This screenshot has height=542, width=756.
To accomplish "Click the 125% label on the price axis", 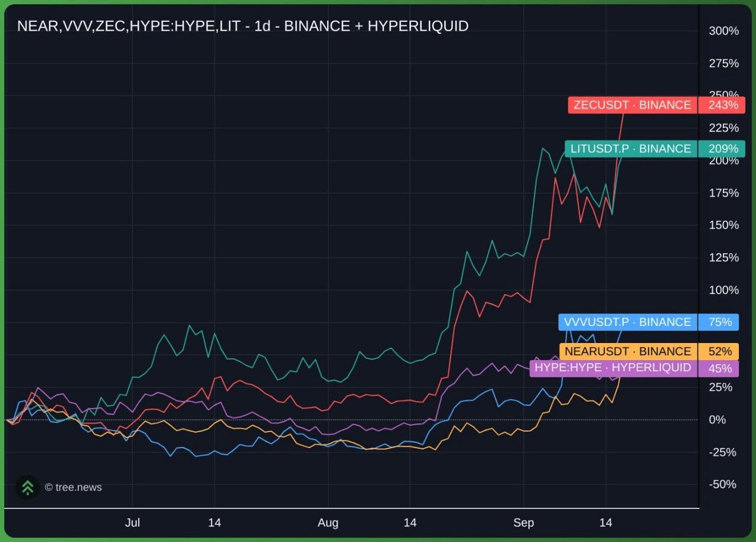I will tap(724, 257).
